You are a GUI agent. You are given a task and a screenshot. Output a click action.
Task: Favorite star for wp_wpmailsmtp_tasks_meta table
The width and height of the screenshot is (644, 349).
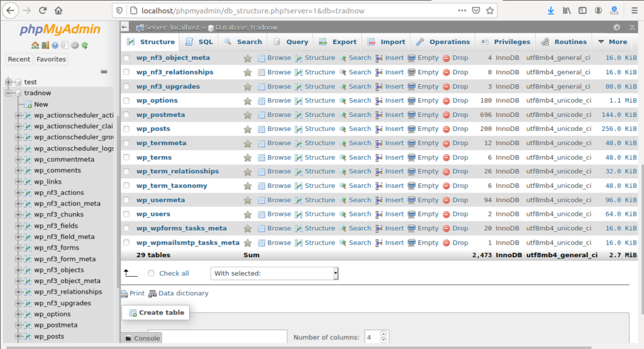pyautogui.click(x=248, y=243)
